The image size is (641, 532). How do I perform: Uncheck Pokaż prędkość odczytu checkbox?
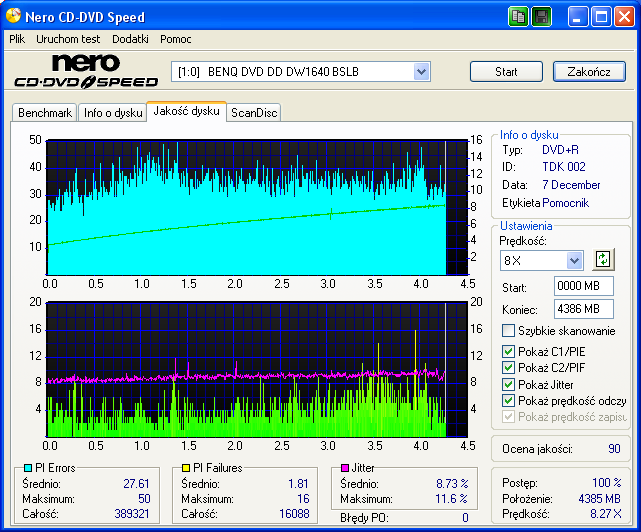coord(508,401)
